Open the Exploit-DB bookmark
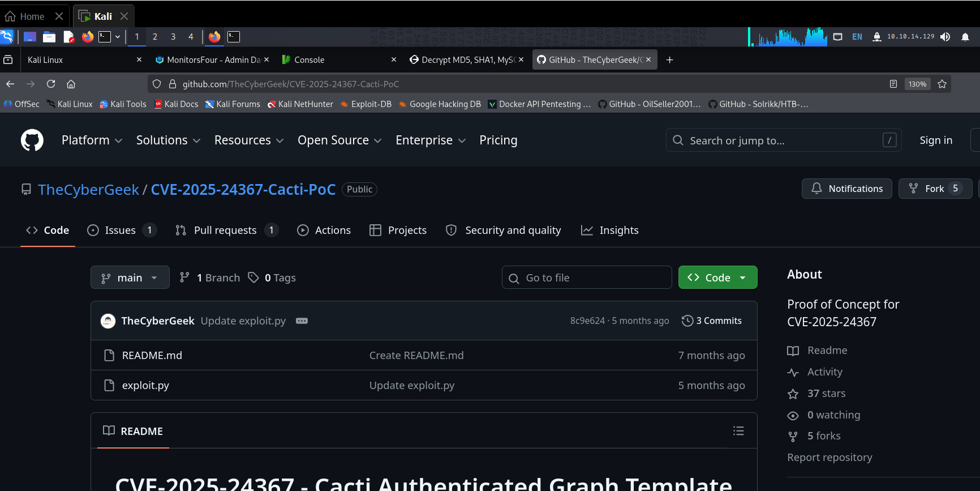980x491 pixels. tap(366, 104)
